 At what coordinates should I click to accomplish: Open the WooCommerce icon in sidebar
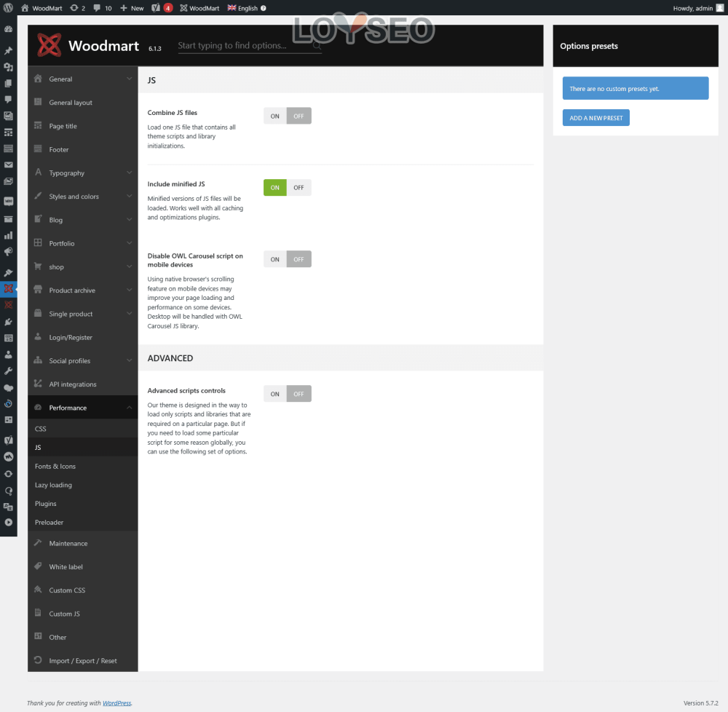point(8,201)
